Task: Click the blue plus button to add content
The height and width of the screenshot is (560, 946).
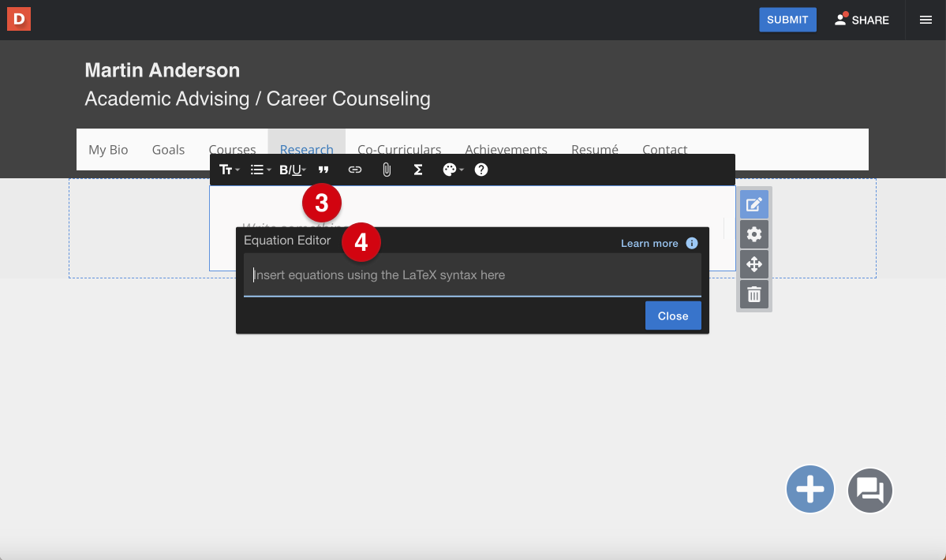Action: tap(810, 490)
